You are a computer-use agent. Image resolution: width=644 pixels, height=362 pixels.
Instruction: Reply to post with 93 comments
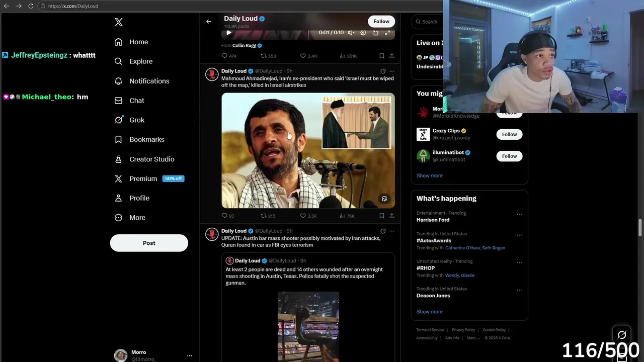pos(228,216)
